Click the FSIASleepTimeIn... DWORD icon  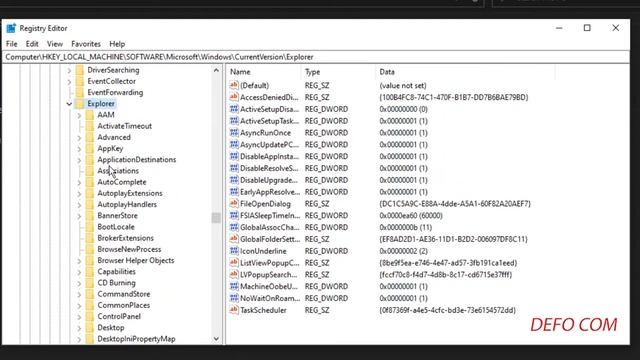tap(234, 215)
